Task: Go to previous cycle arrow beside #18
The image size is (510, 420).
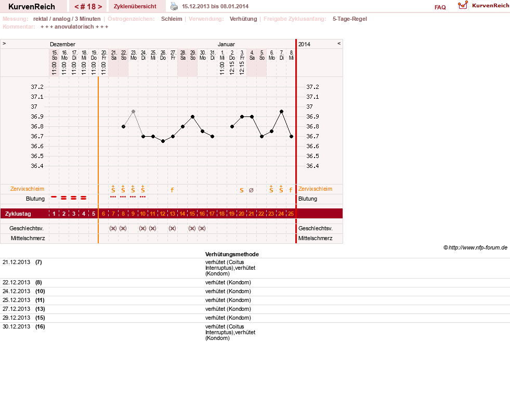Action: coord(76,7)
